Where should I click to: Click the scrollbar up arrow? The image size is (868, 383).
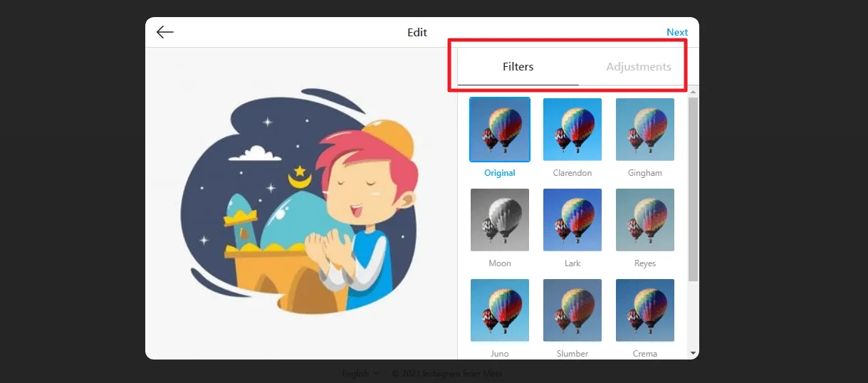(694, 91)
